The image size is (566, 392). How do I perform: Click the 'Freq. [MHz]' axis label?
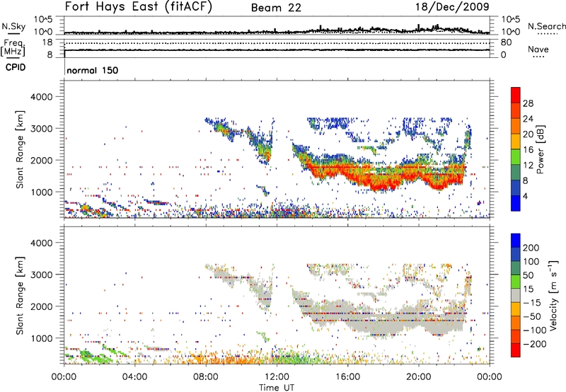click(x=13, y=47)
